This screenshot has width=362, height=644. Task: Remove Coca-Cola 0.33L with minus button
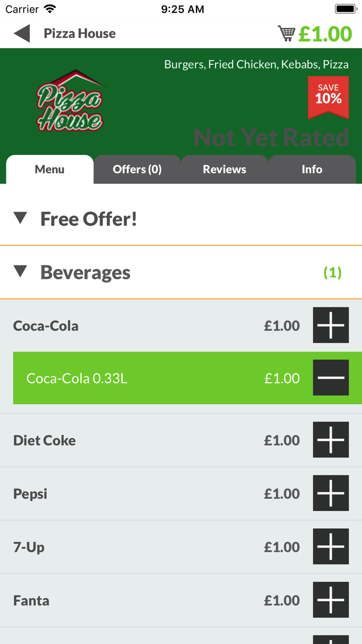click(331, 377)
